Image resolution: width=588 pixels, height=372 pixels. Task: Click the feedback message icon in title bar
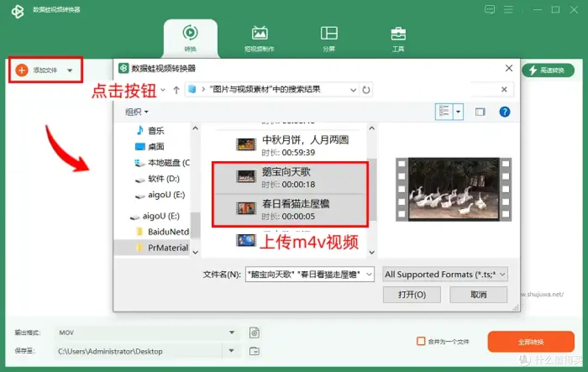[490, 9]
